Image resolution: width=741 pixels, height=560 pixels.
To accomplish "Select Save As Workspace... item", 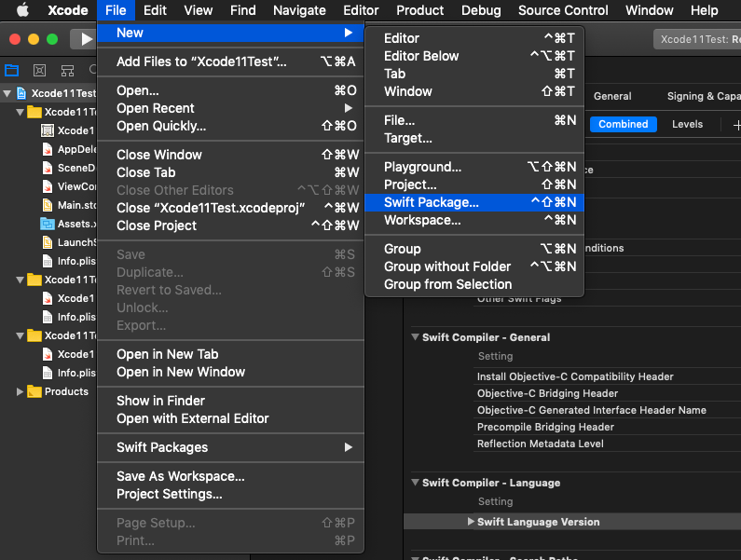I will coord(230,476).
